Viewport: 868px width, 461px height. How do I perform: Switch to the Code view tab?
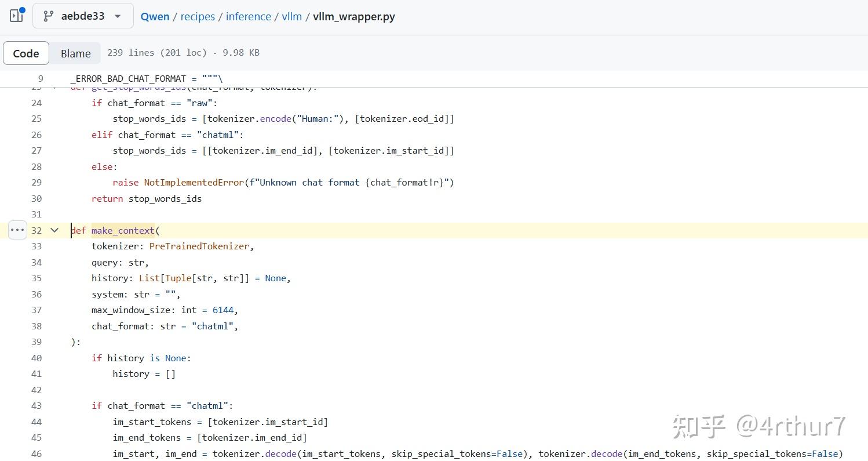pos(26,53)
